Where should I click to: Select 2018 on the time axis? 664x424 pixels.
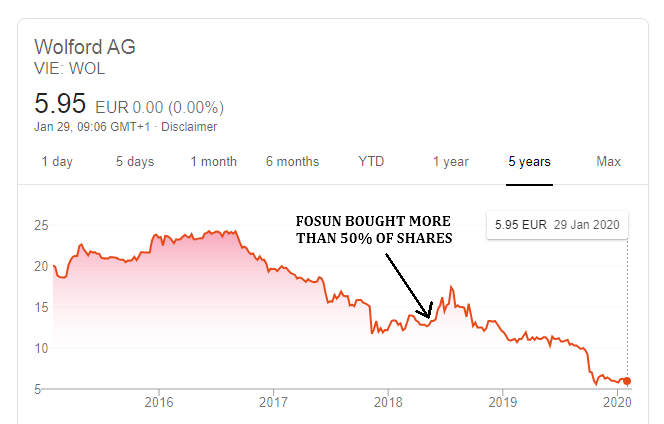(387, 402)
